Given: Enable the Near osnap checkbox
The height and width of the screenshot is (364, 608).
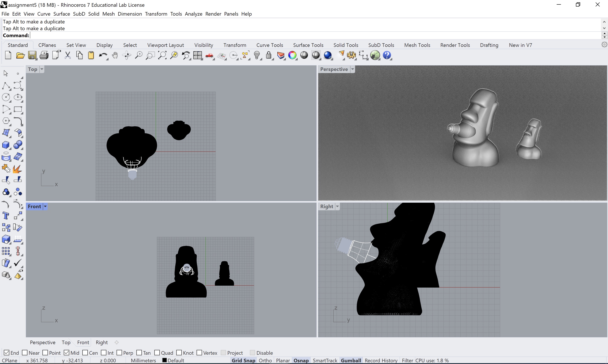Looking at the screenshot, I should [x=25, y=353].
